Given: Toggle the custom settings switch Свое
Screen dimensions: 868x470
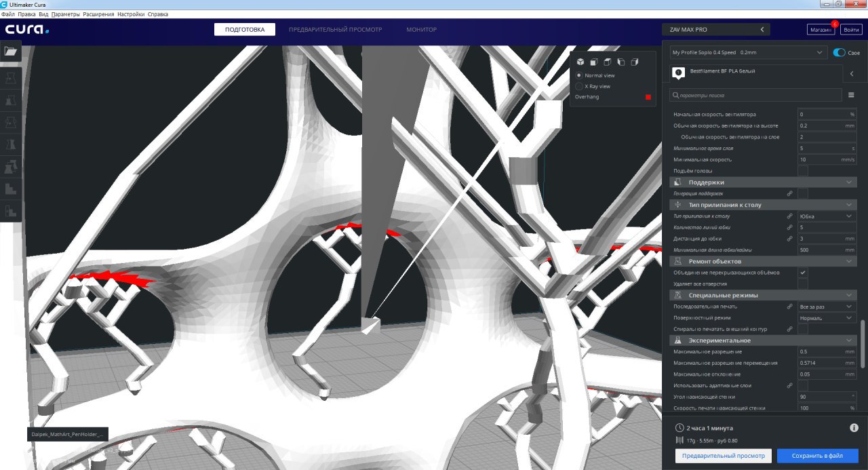Looking at the screenshot, I should (x=840, y=52).
